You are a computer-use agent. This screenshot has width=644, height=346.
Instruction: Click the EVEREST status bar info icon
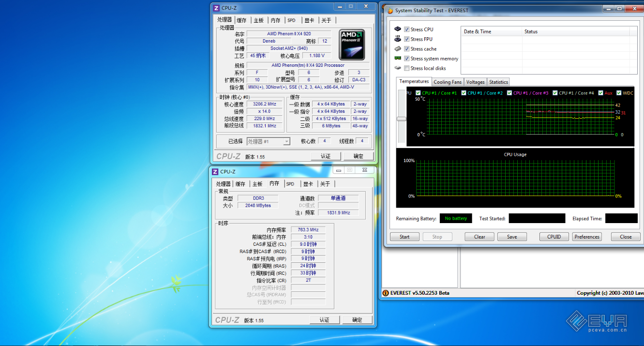[386, 293]
